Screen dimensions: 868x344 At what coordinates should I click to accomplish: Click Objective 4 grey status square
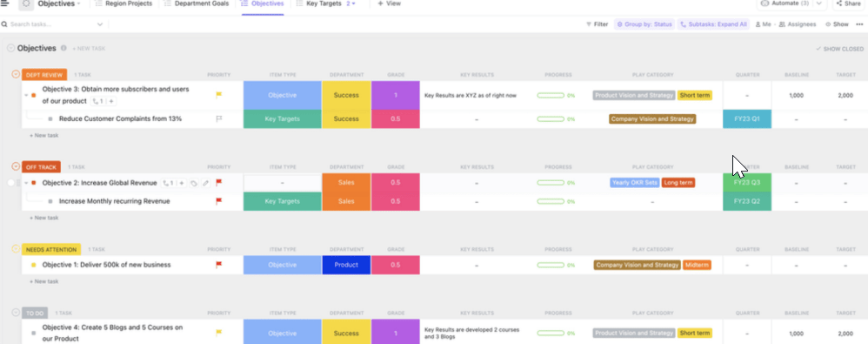[x=34, y=333]
